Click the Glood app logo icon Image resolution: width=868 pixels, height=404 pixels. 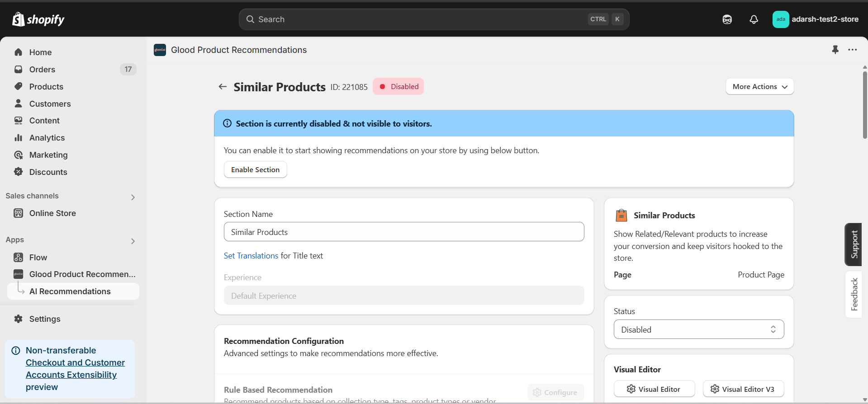(160, 50)
